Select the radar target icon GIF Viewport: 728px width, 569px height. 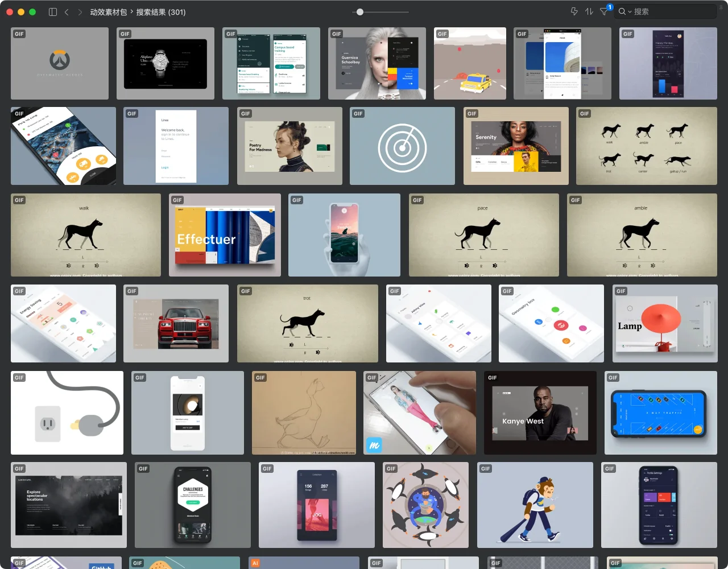point(402,146)
